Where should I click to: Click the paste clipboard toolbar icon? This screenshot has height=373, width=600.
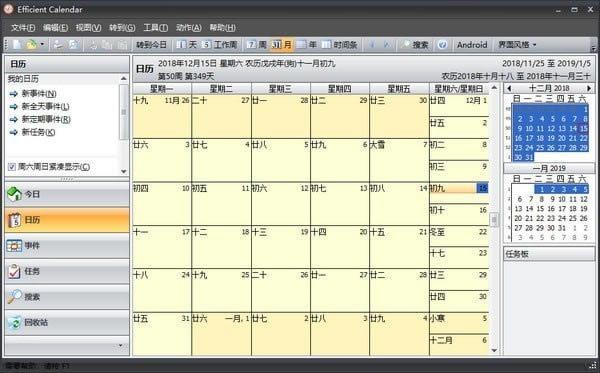click(122, 45)
